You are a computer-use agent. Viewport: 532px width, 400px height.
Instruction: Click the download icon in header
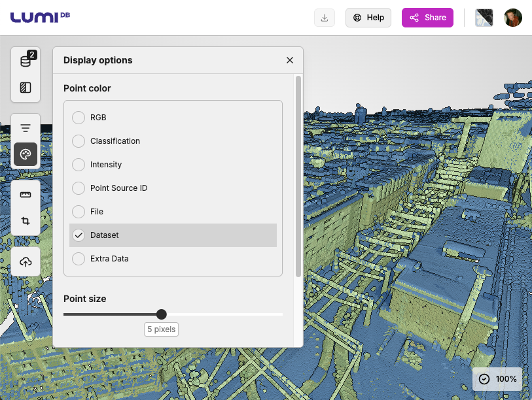click(325, 18)
